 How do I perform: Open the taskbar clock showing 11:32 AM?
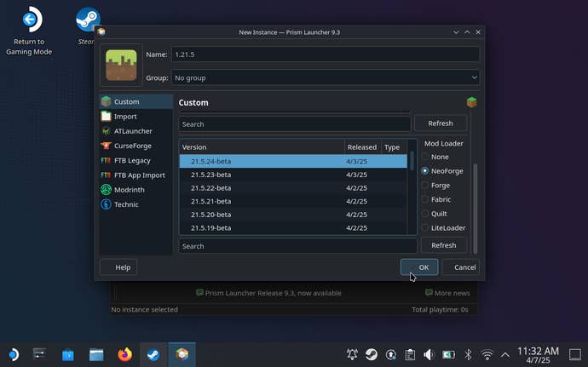pos(538,354)
